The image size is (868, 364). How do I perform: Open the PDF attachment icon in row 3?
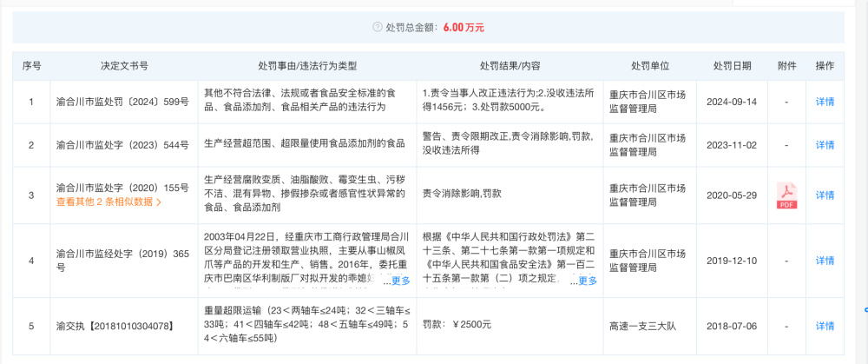tap(786, 195)
